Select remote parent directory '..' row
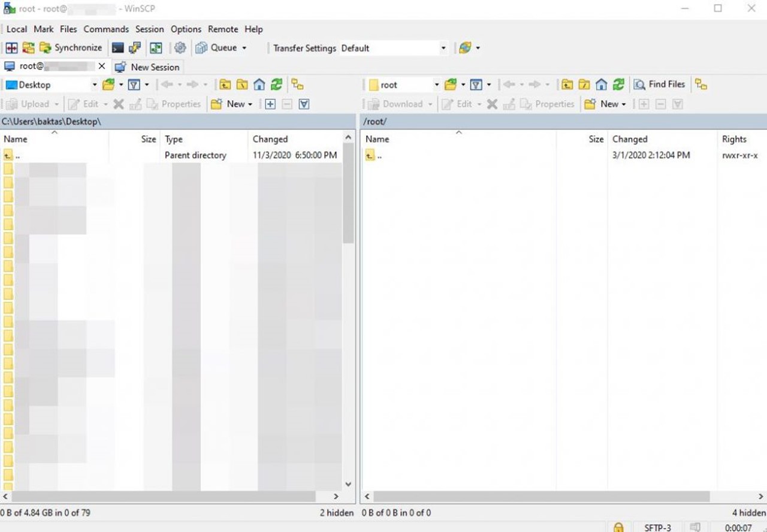This screenshot has height=532, width=767. (563, 155)
